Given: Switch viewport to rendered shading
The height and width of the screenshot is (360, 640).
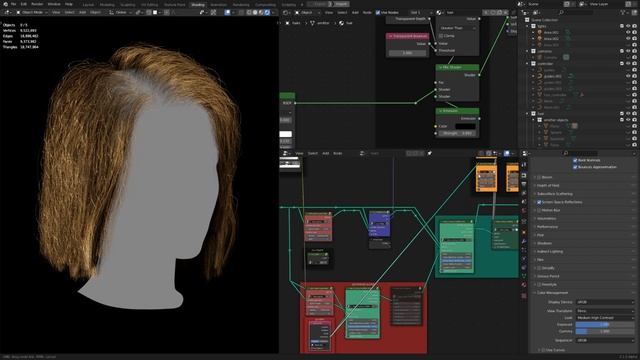Looking at the screenshot, I should (267, 12).
